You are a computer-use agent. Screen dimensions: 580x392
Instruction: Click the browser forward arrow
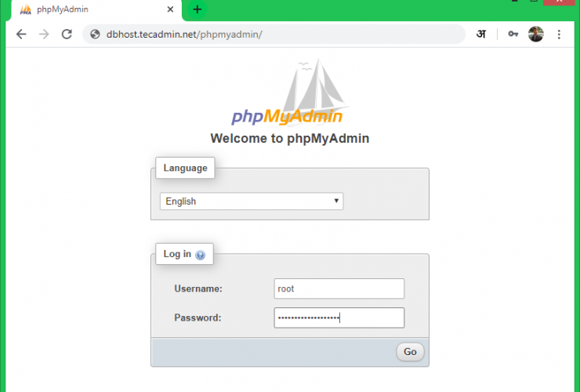pos(44,34)
